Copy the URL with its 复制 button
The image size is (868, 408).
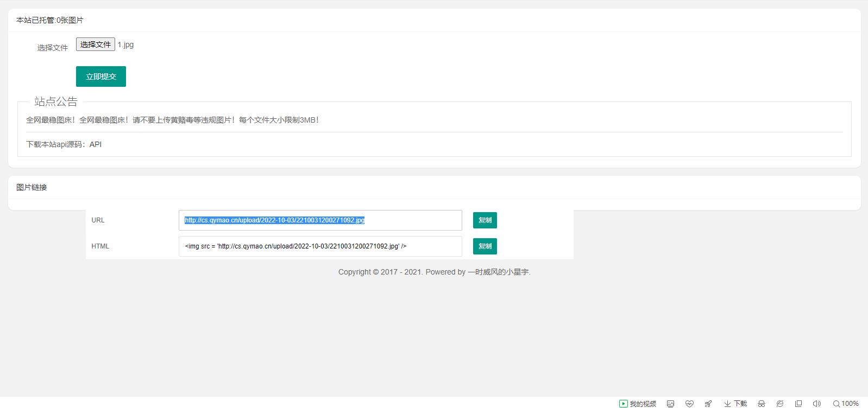point(485,220)
